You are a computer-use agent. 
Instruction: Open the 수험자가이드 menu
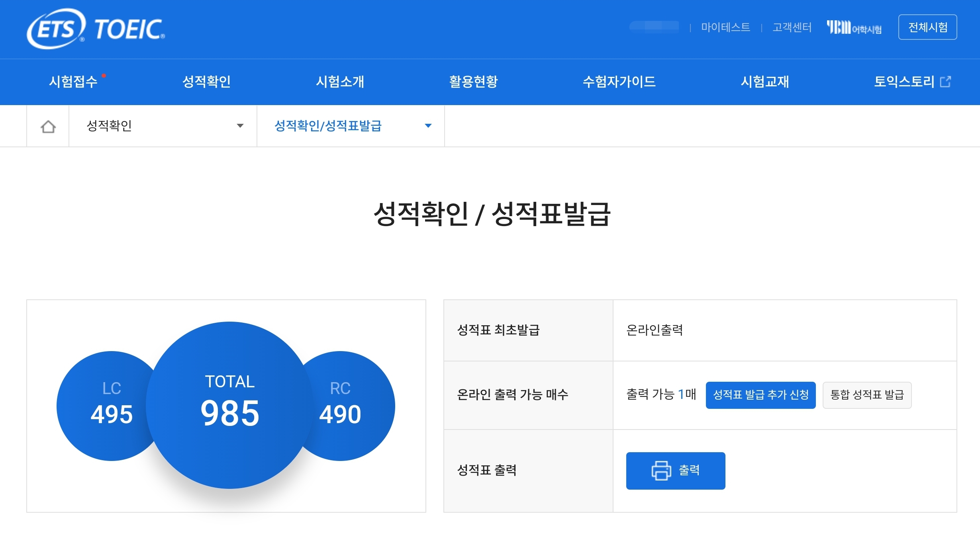click(619, 82)
